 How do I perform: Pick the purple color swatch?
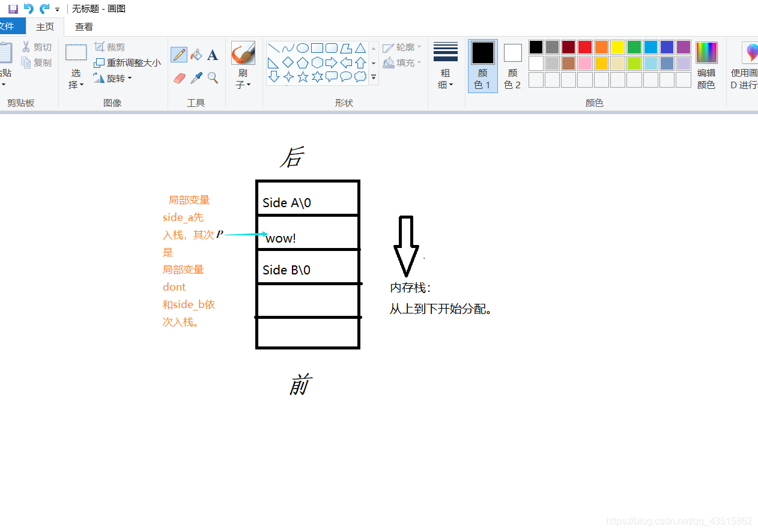click(684, 47)
